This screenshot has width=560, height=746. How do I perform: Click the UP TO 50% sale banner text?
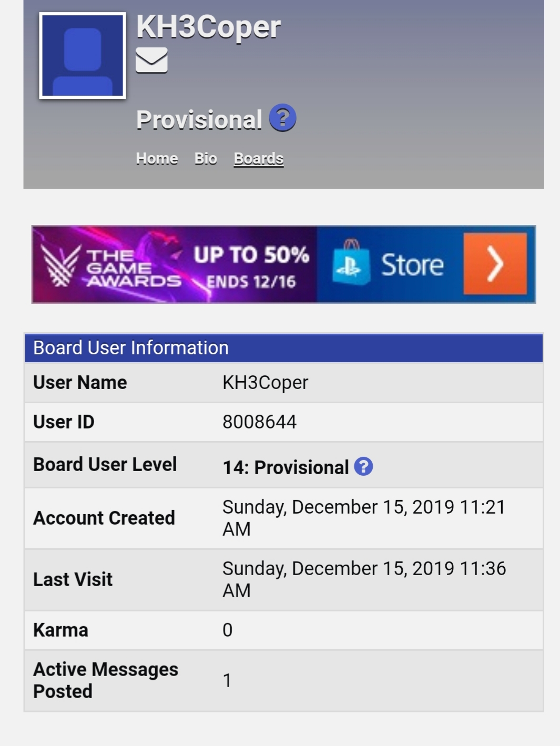(251, 256)
